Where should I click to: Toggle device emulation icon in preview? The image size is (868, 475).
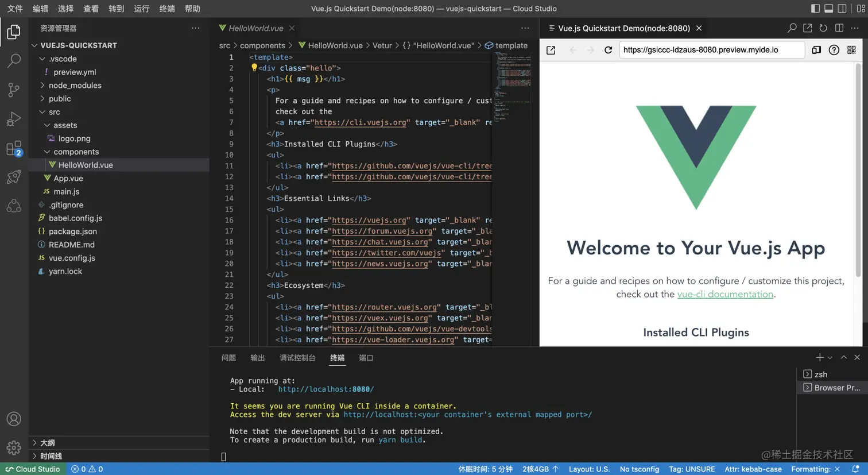pos(816,50)
